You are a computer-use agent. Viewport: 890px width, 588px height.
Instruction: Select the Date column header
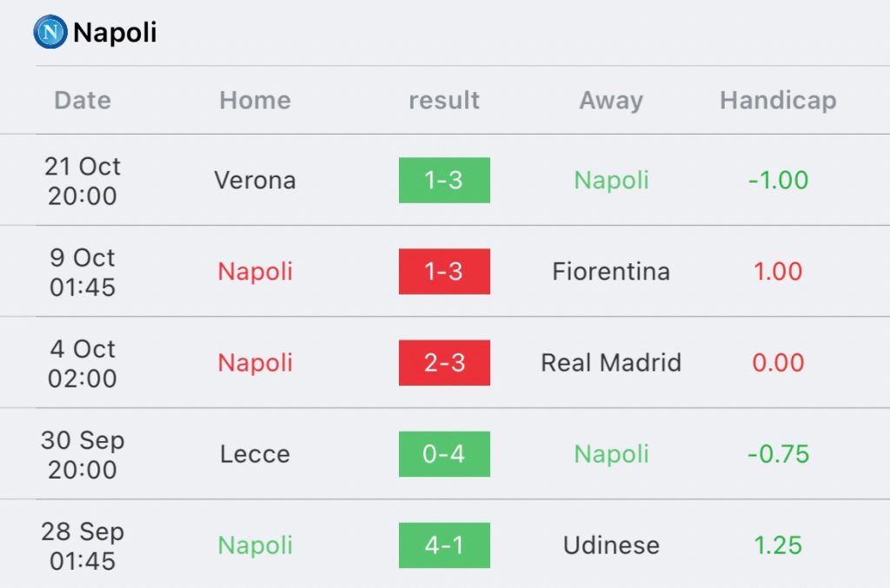click(83, 101)
